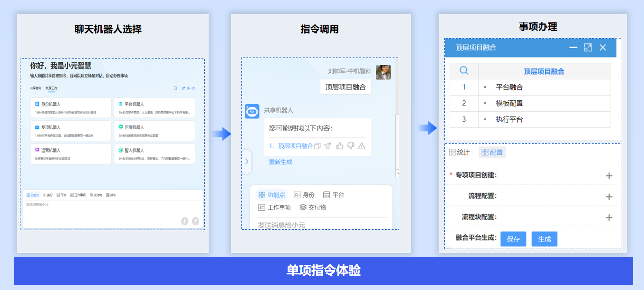This screenshot has height=290, width=644.
Task: Click the 重新生成 link
Action: (x=280, y=162)
